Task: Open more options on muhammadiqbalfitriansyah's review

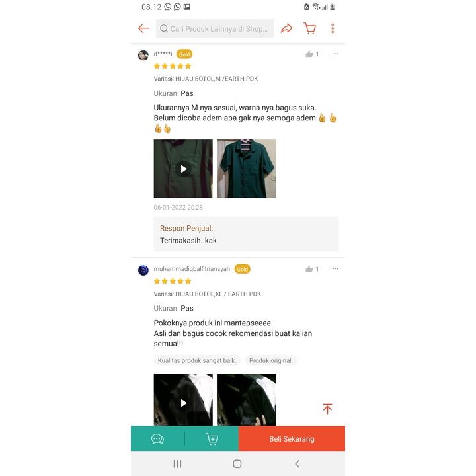Action: click(335, 268)
